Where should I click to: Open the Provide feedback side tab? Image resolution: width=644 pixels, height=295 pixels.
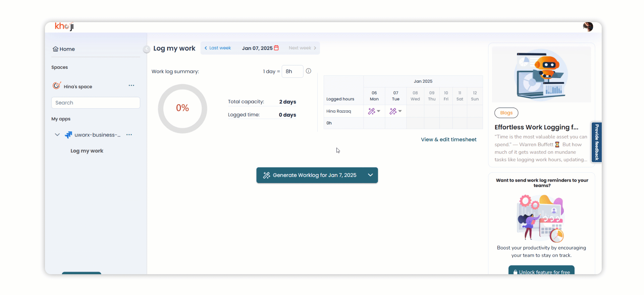597,142
